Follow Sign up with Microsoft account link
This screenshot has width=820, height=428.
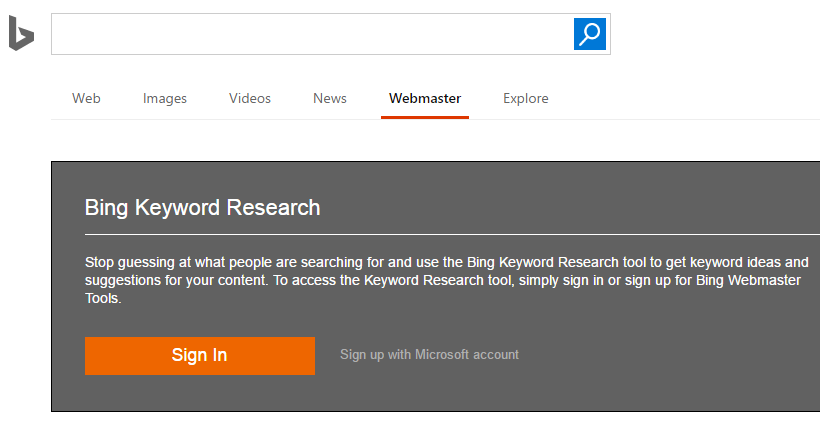pos(429,355)
